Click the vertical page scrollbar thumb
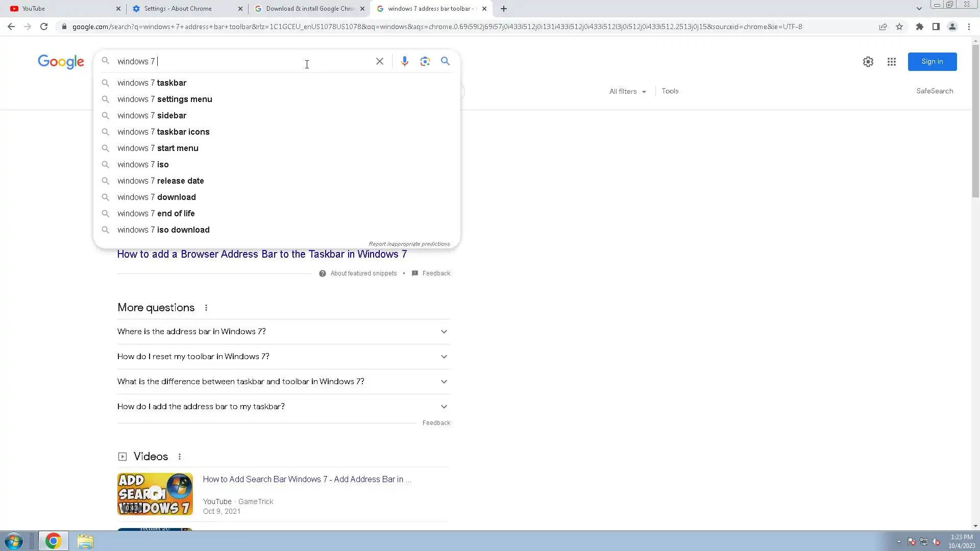Image resolution: width=980 pixels, height=551 pixels. click(x=975, y=120)
